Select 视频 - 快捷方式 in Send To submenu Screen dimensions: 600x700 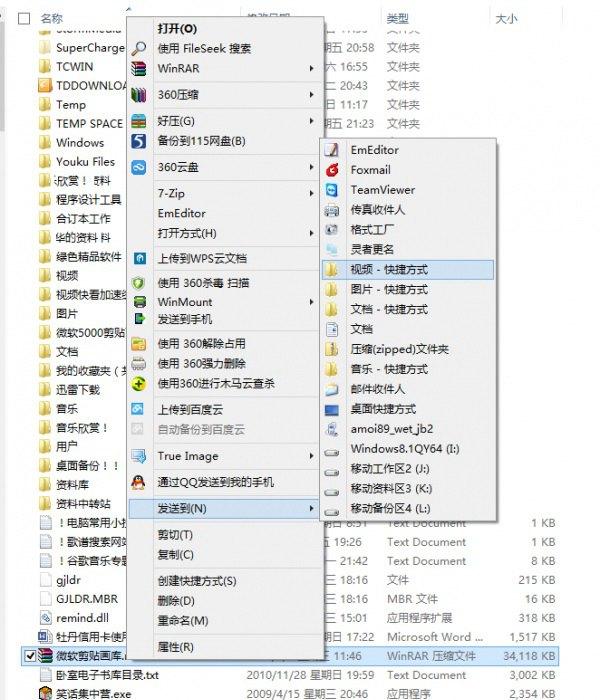click(x=408, y=270)
